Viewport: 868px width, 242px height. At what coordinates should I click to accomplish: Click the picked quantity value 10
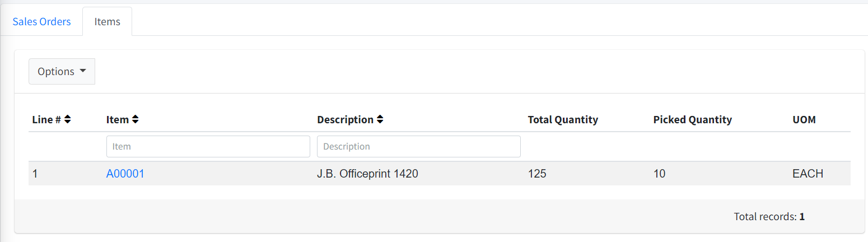coord(659,174)
